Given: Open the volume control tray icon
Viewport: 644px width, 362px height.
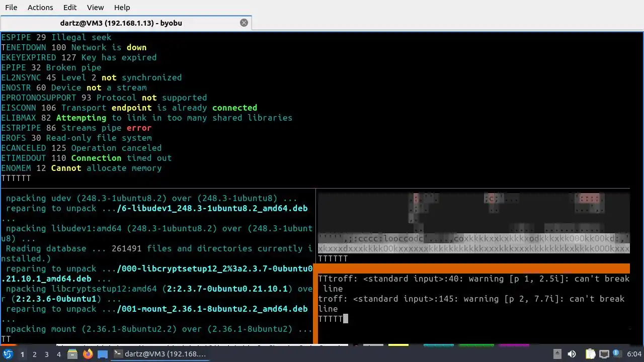Looking at the screenshot, I should click(x=572, y=354).
